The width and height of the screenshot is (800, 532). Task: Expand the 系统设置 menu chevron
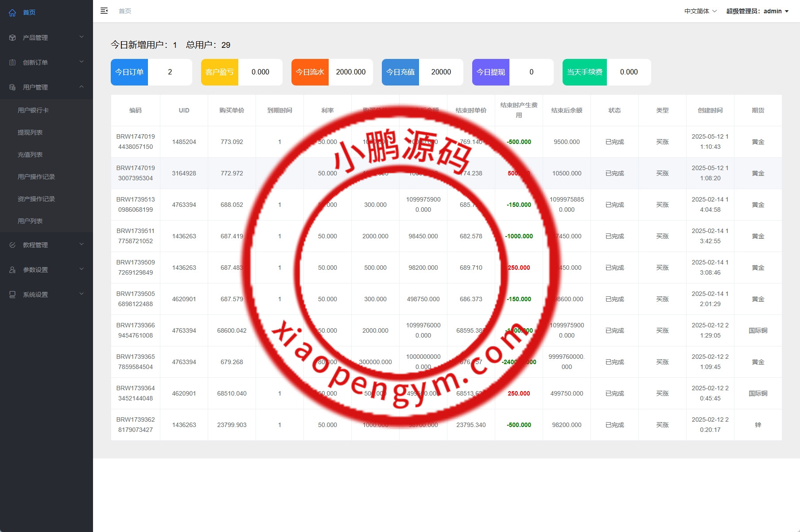click(82, 294)
